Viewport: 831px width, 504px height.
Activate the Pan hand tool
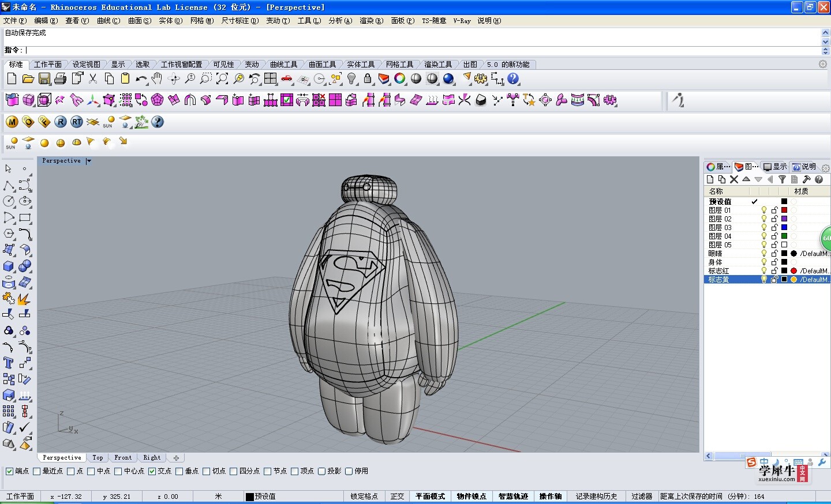coord(157,78)
